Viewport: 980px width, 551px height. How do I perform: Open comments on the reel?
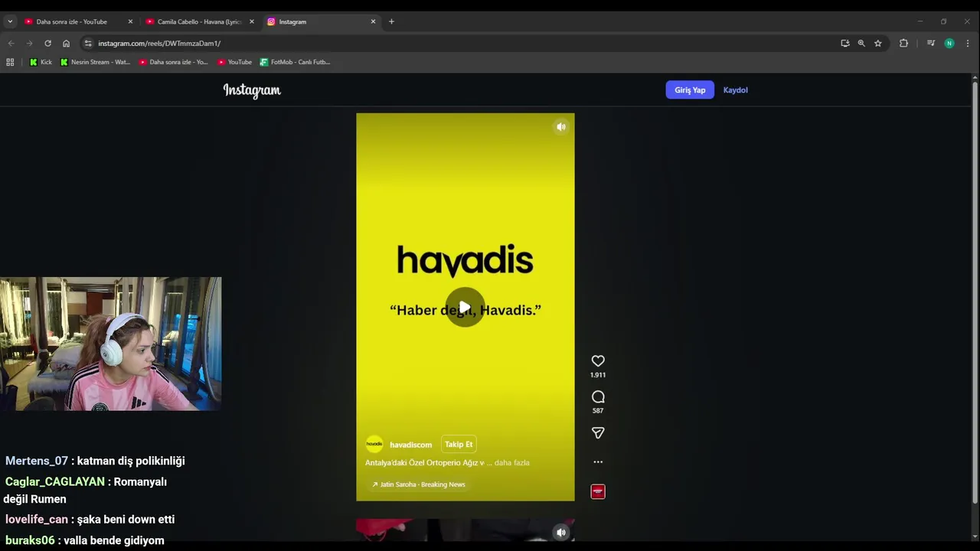[598, 396]
